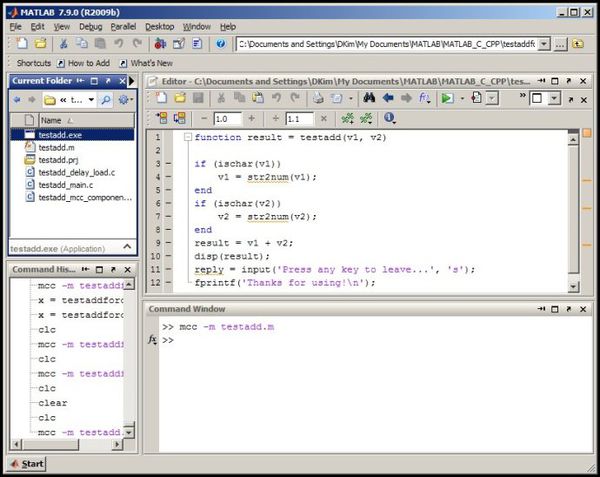The height and width of the screenshot is (477, 600).
Task: Toggle breakpoint dash on line 4
Action: tap(168, 177)
